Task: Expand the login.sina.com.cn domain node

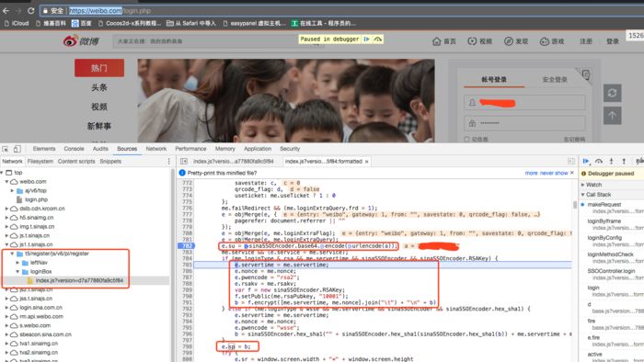Action: (6, 308)
